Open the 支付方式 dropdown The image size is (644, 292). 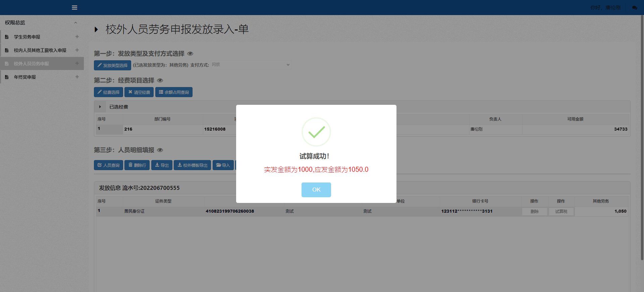251,65
